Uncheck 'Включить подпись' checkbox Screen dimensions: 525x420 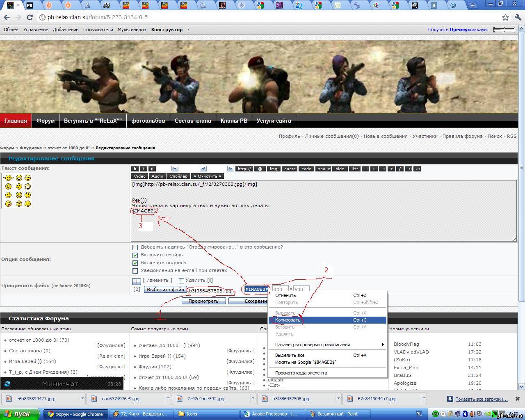click(x=135, y=263)
